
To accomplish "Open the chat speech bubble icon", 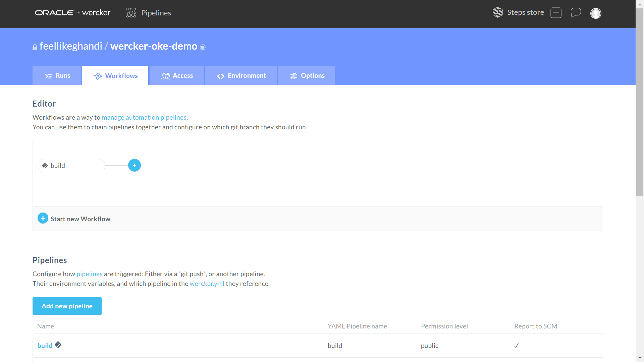I will point(576,13).
